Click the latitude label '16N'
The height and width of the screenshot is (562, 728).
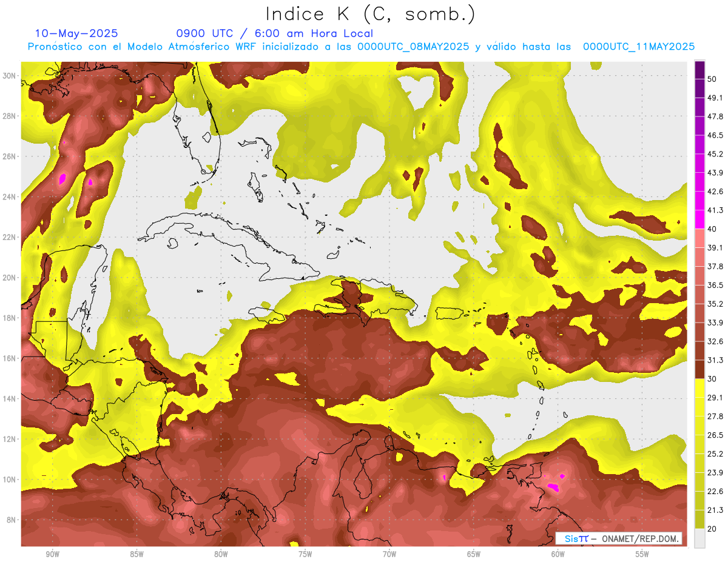tap(10, 358)
